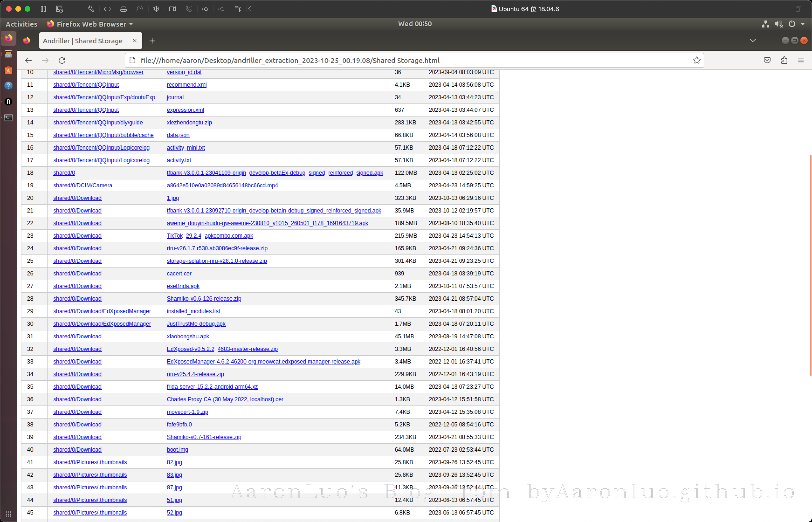Open the Firefox hamburger application menu

click(x=801, y=60)
